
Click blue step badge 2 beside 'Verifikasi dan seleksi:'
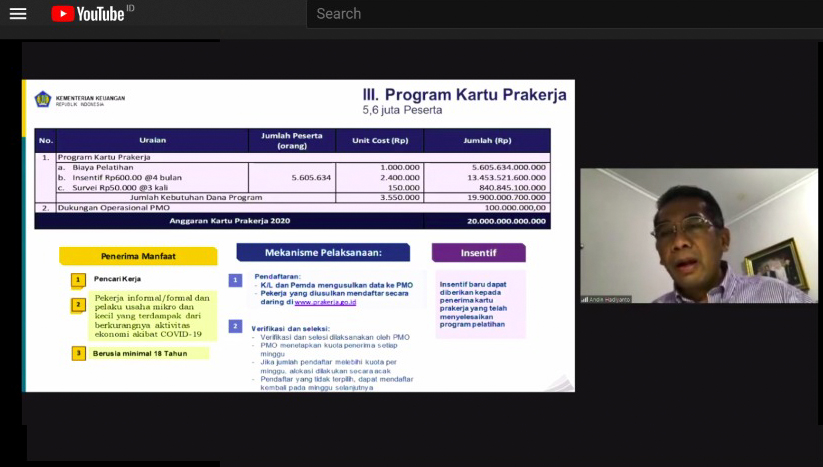click(x=235, y=326)
